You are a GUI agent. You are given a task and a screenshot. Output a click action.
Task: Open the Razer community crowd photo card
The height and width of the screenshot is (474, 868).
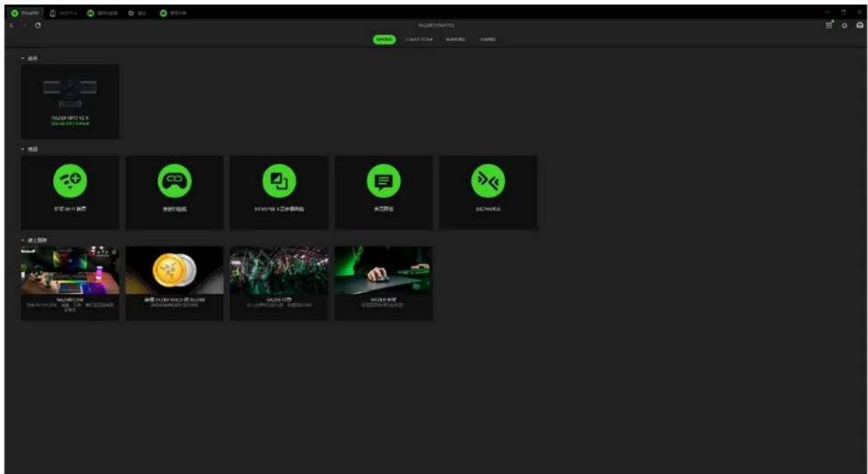tap(279, 283)
